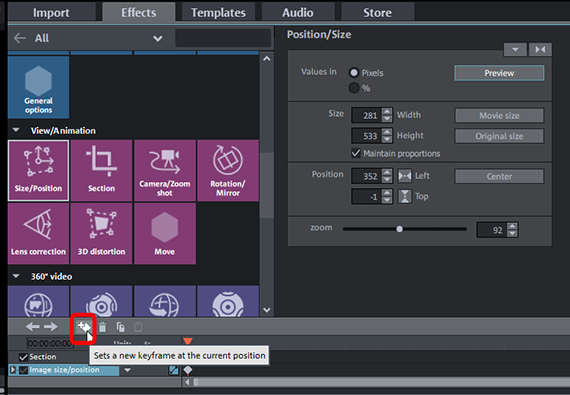Click the effects list scroll-up arrow

[x=267, y=59]
